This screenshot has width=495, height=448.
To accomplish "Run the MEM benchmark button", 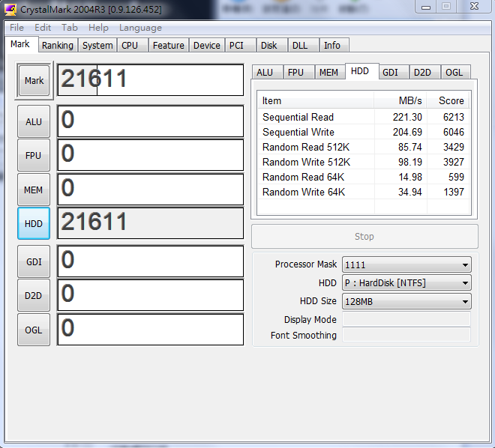I will 34,190.
